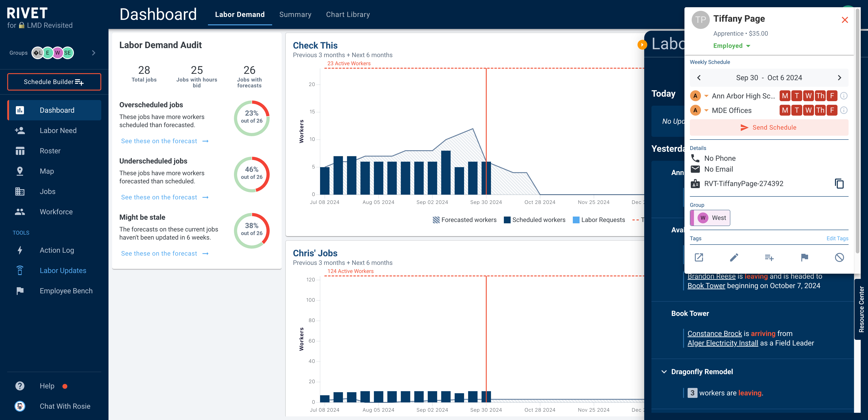Expand the Groups selector chevron
The width and height of the screenshot is (868, 420).
point(94,53)
